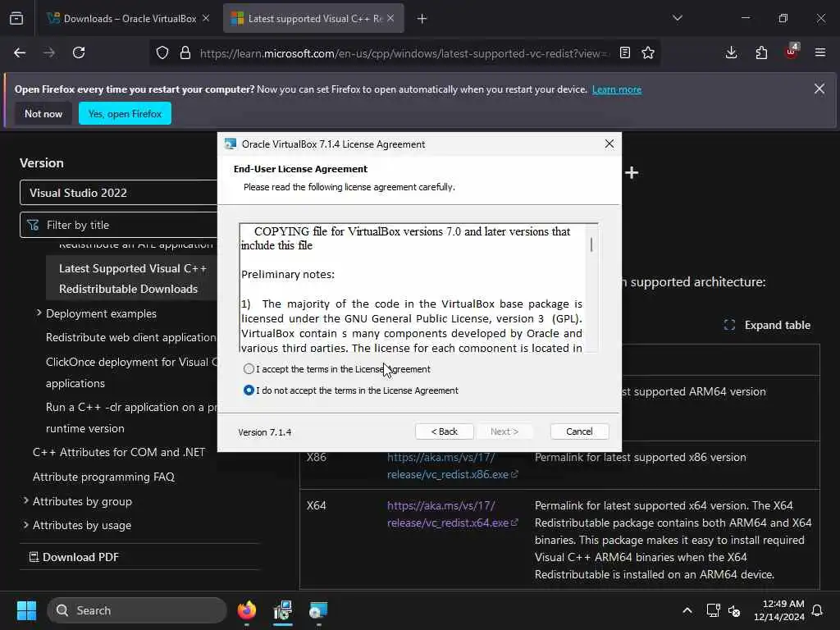840x630 pixels.
Task: Open the clock showing 12:49 AM
Action: pos(779,610)
